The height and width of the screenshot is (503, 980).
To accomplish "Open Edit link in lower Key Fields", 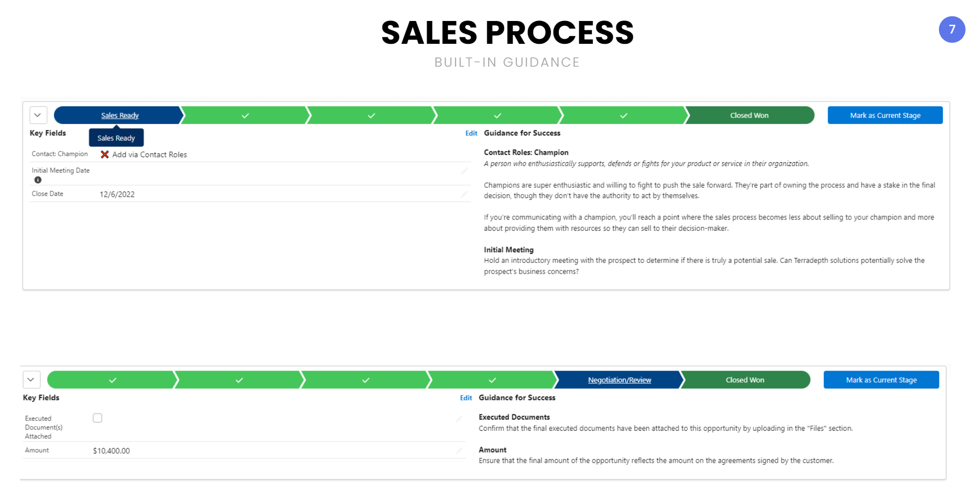I will point(466,398).
